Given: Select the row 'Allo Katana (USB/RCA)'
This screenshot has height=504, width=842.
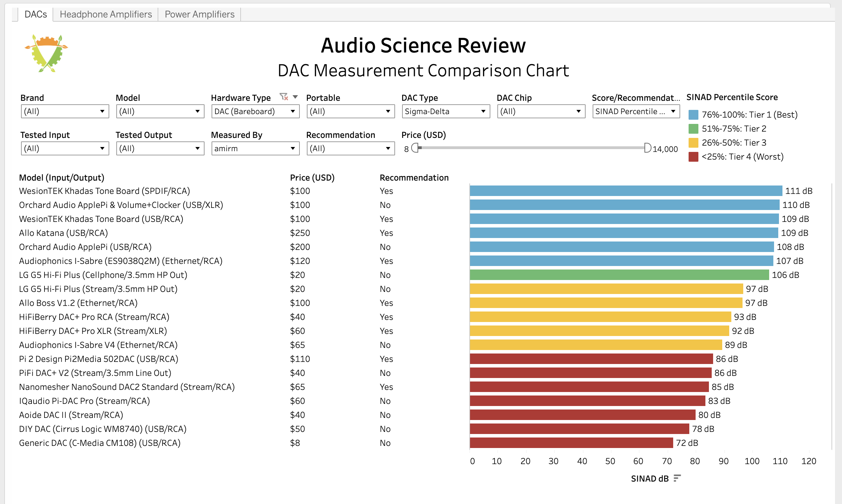Looking at the screenshot, I should (x=63, y=233).
